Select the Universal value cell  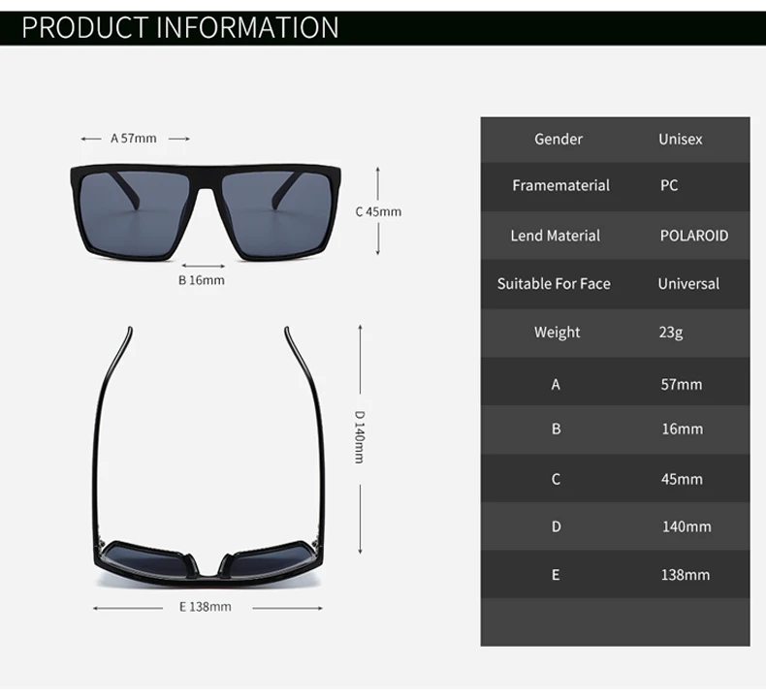(688, 284)
